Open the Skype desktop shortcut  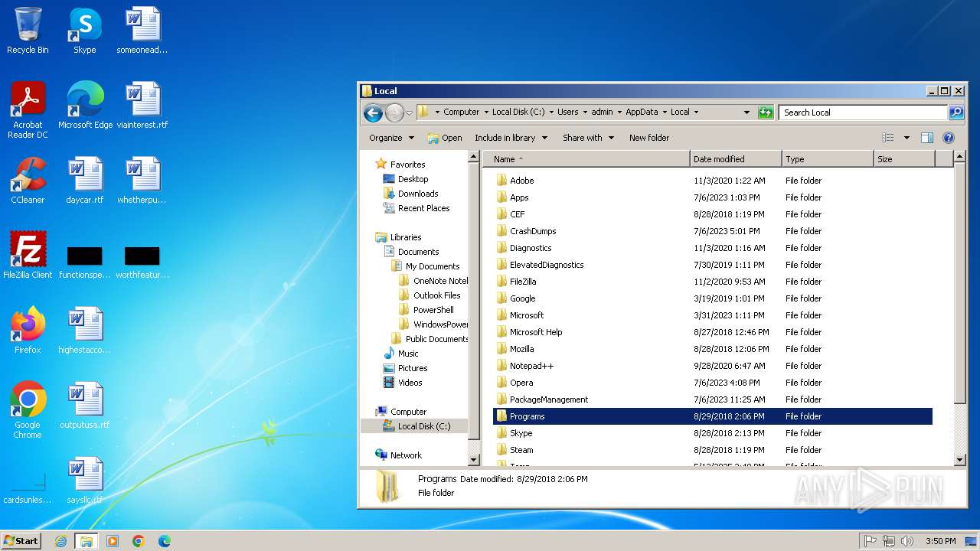click(x=84, y=31)
